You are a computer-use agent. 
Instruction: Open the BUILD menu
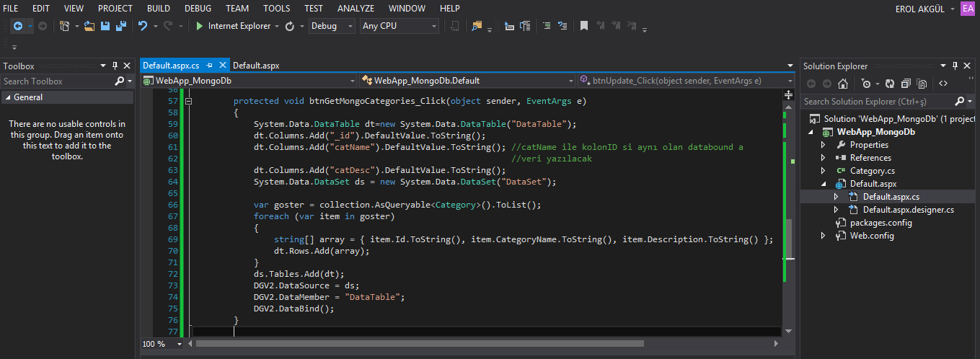tap(159, 9)
